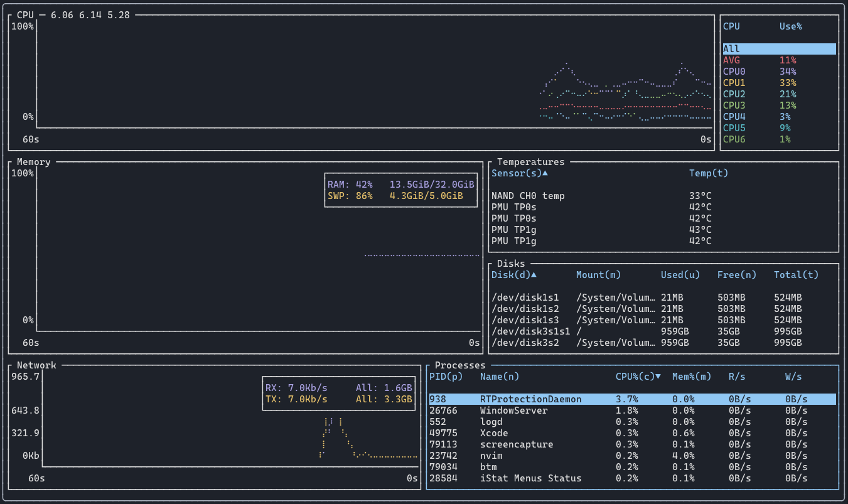The image size is (848, 504).
Task: Select the logd process row
Action: (633, 422)
